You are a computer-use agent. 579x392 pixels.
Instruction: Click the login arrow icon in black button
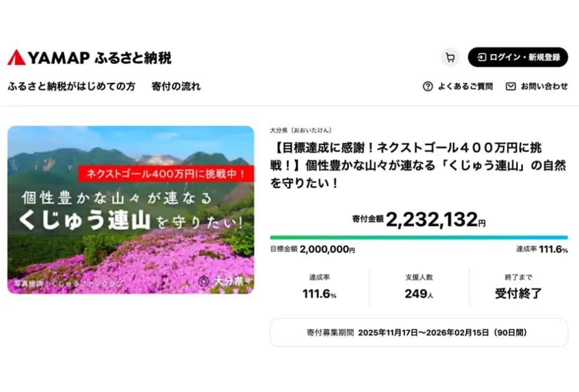481,57
